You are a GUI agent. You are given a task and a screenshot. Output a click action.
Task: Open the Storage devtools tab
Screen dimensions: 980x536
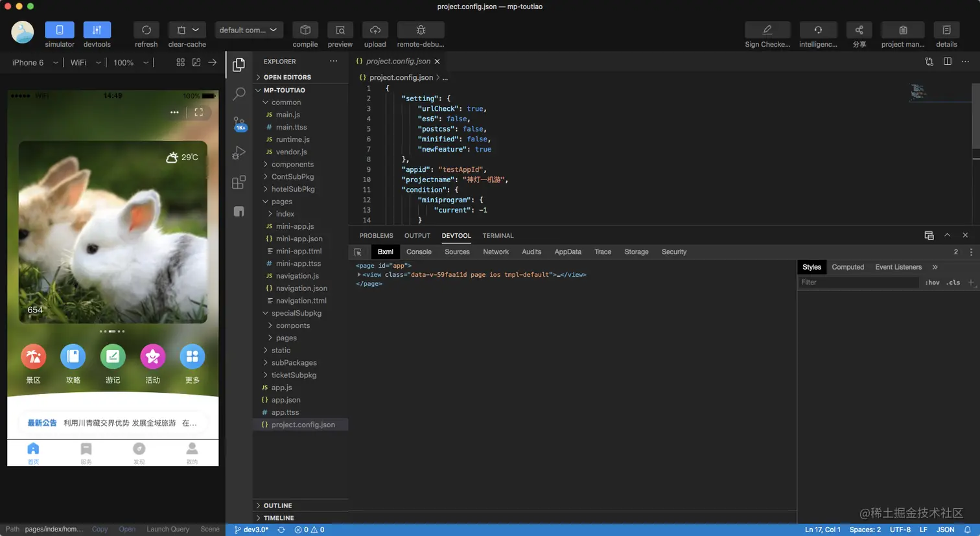pyautogui.click(x=636, y=252)
